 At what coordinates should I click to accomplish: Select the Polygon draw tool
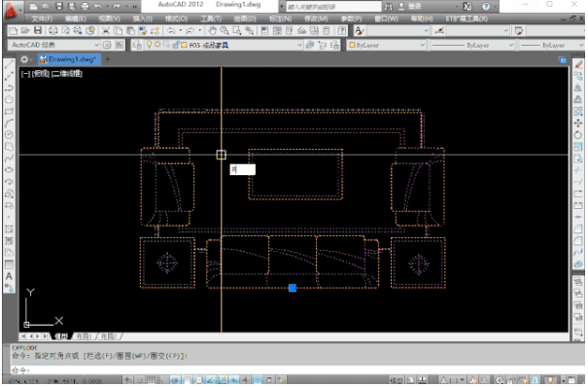pyautogui.click(x=9, y=99)
